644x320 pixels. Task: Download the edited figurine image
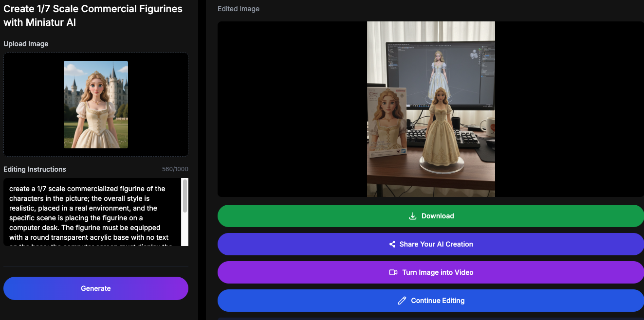coord(431,216)
